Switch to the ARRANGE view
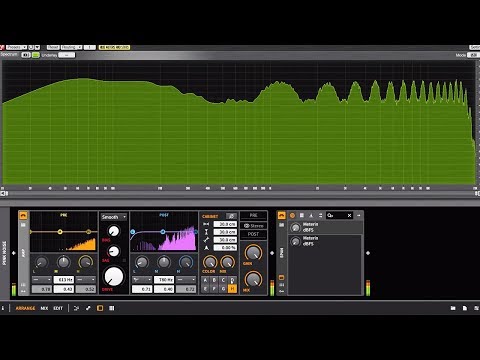Image resolution: width=480 pixels, height=360 pixels. [25, 308]
